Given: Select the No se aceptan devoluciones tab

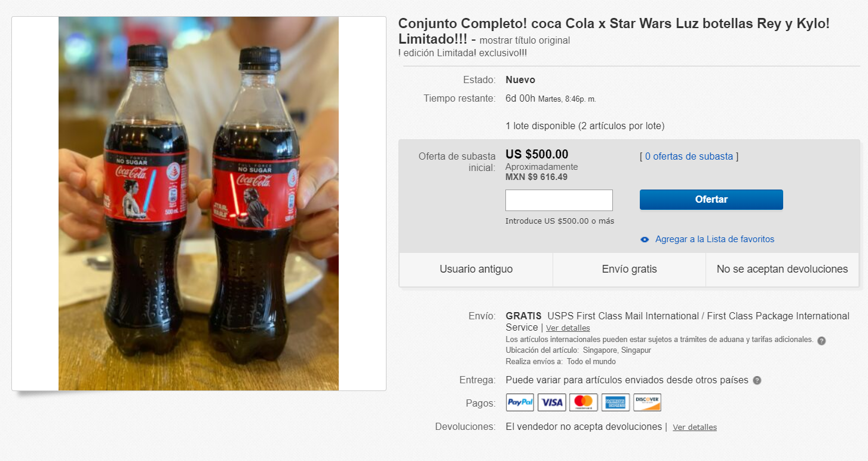Looking at the screenshot, I should pos(782,269).
